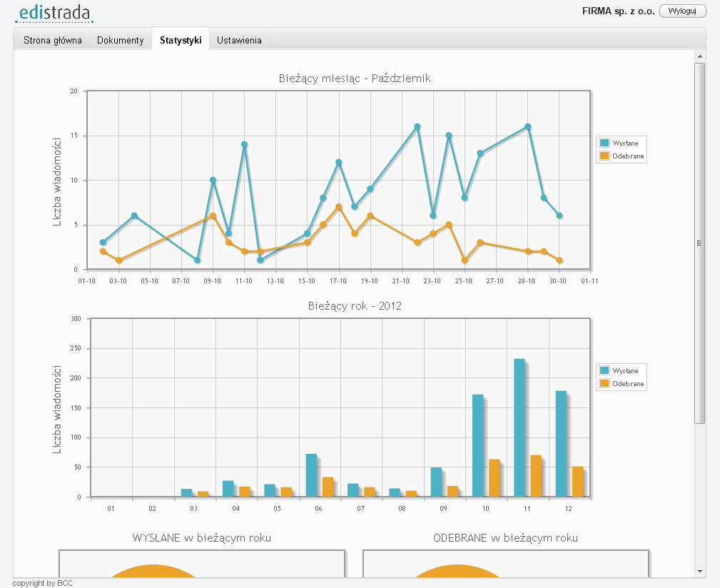Click the vertical scrollbar thumb
The height and width of the screenshot is (588, 720).
(700, 243)
